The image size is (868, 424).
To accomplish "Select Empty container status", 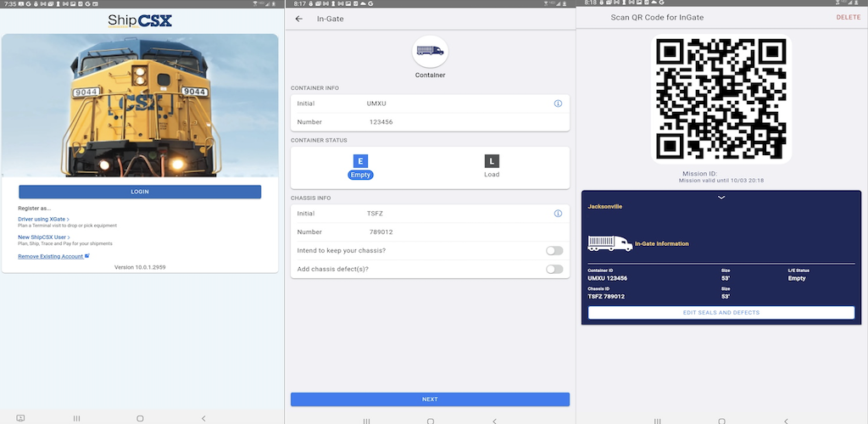I will pos(360,167).
